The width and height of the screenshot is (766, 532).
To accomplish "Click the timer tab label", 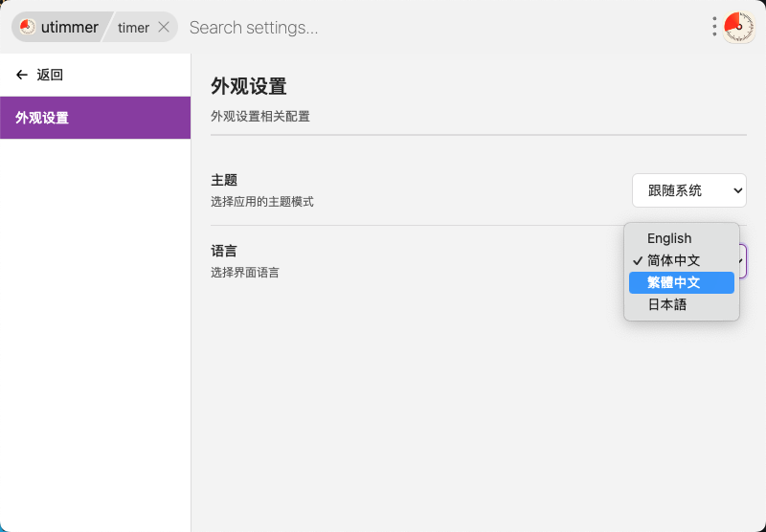I will tap(133, 28).
